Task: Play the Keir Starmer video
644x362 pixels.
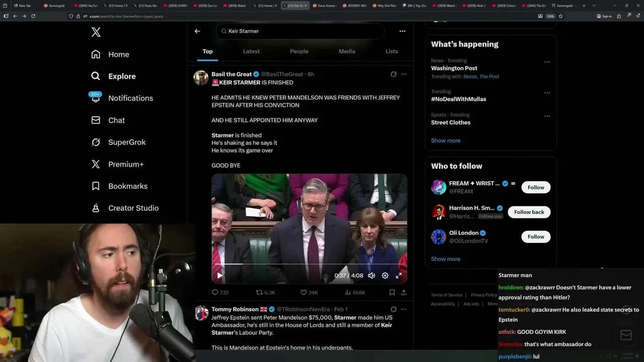Action: tap(220, 276)
